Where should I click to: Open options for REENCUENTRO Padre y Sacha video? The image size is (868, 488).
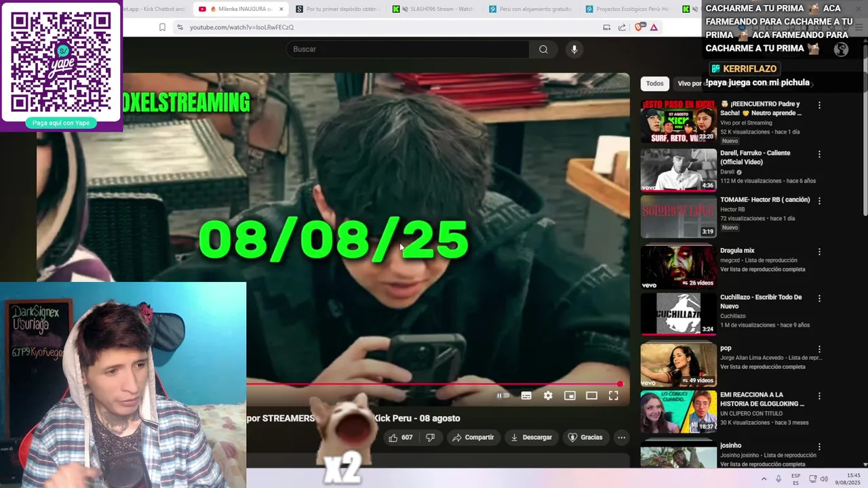point(819,105)
